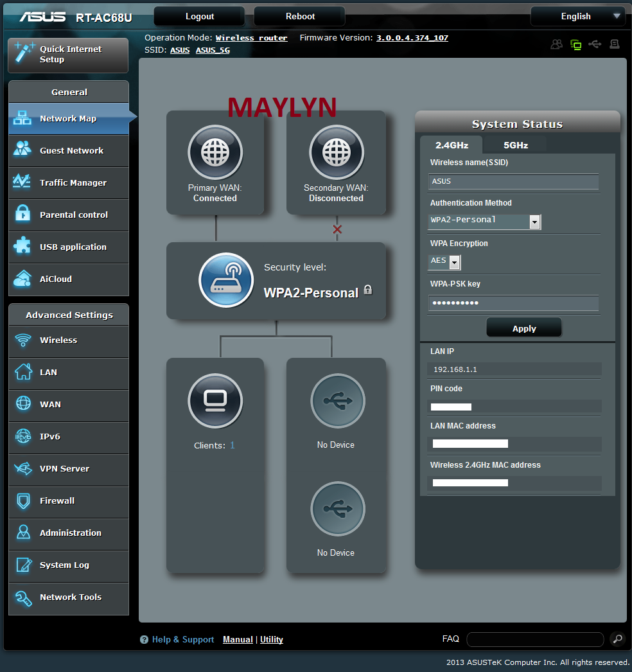This screenshot has height=672, width=632.
Task: Click the Reboot button
Action: 300,17
